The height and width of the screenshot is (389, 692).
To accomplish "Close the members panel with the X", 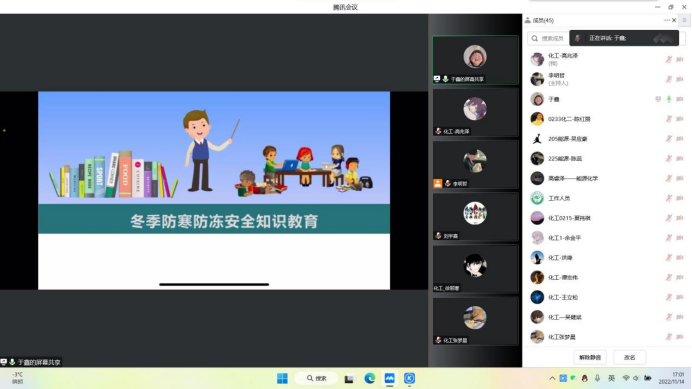I will [x=674, y=20].
